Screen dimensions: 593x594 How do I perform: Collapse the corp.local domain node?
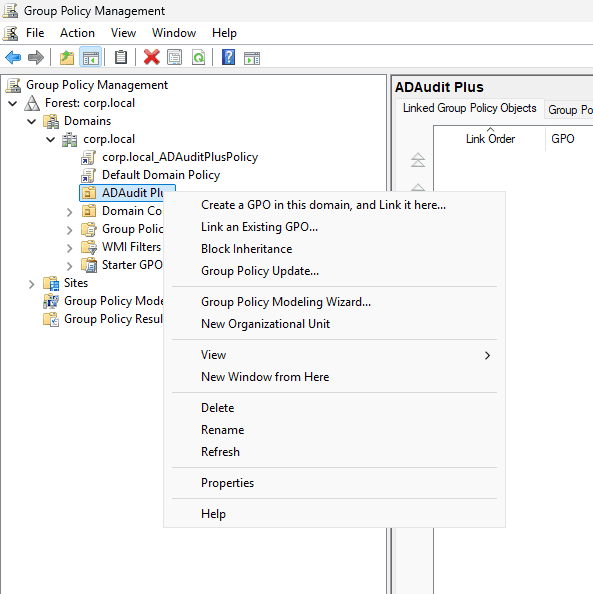point(50,139)
